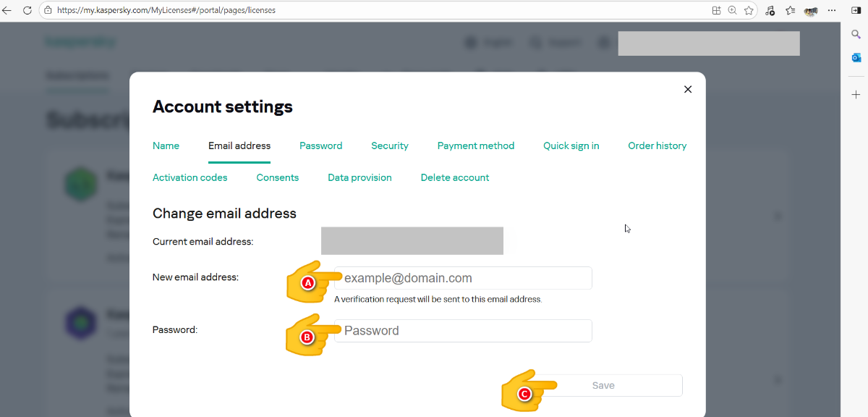Add this page to favorites
Viewport: 868px width, 417px height.
tap(749, 11)
